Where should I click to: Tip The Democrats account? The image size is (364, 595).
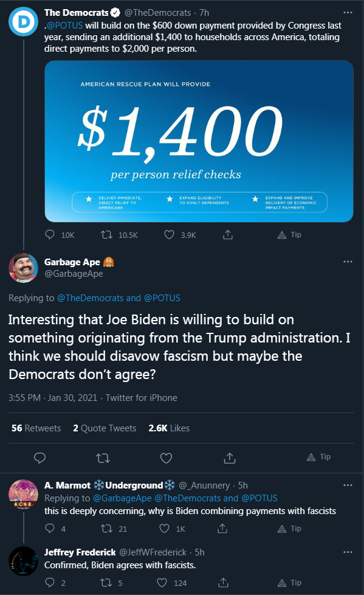[289, 235]
